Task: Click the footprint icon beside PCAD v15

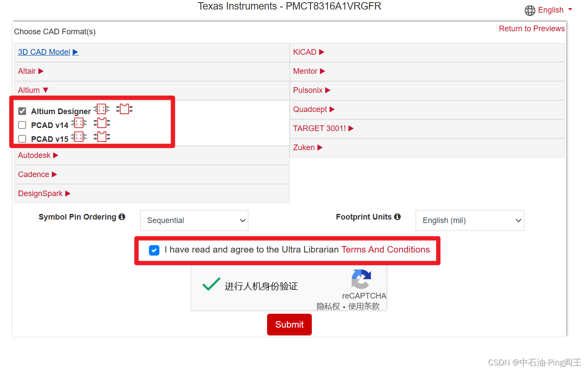Action: (x=102, y=137)
